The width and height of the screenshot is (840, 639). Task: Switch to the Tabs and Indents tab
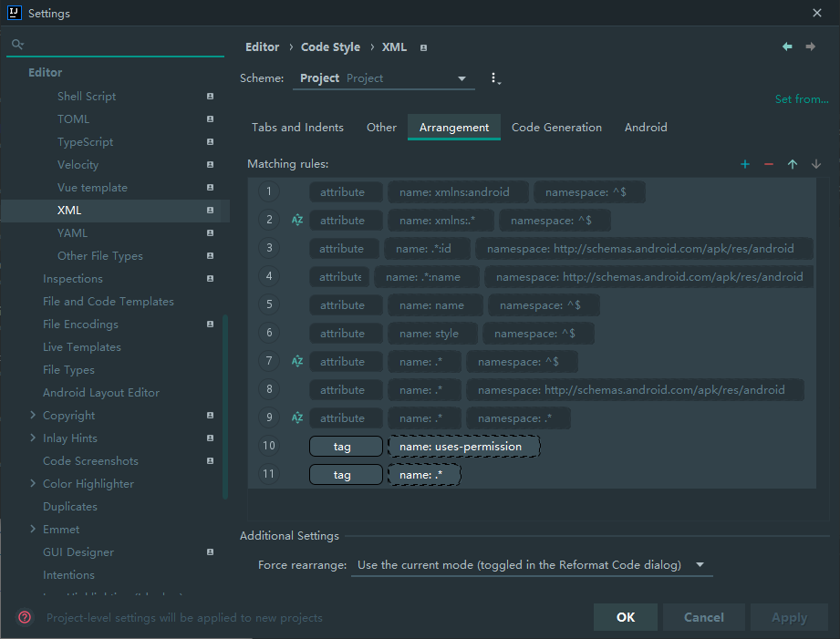[297, 128]
